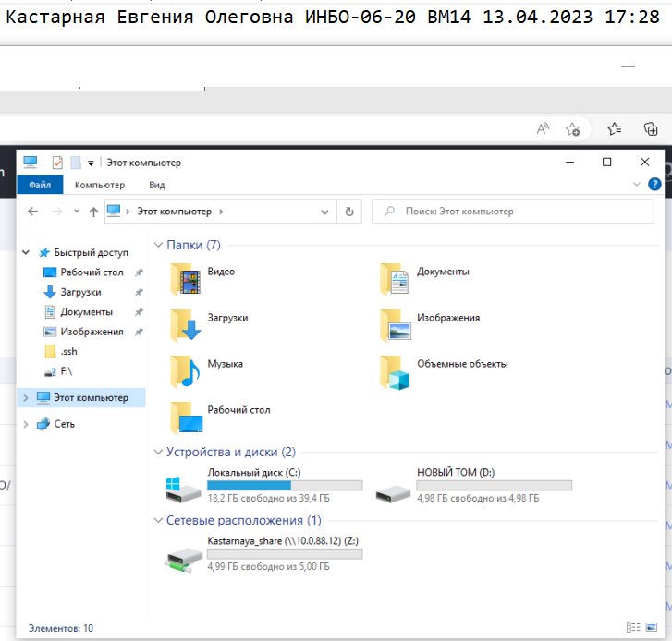This screenshot has height=641, width=672.
Task: Unpin Загрузки using its pin icon
Action: point(139,293)
